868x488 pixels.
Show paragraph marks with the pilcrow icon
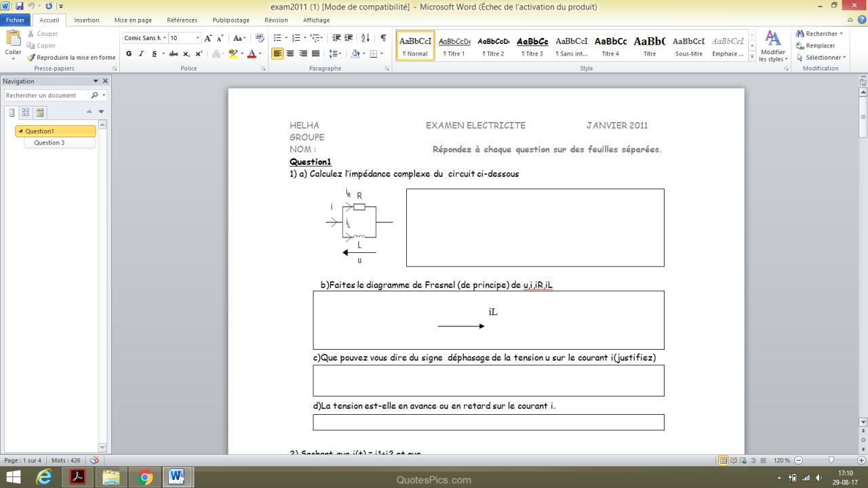383,38
